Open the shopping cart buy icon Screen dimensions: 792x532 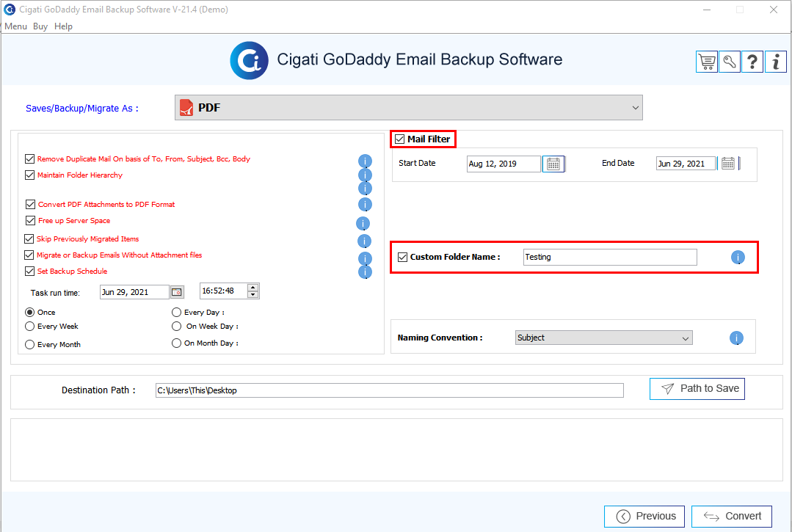point(707,62)
